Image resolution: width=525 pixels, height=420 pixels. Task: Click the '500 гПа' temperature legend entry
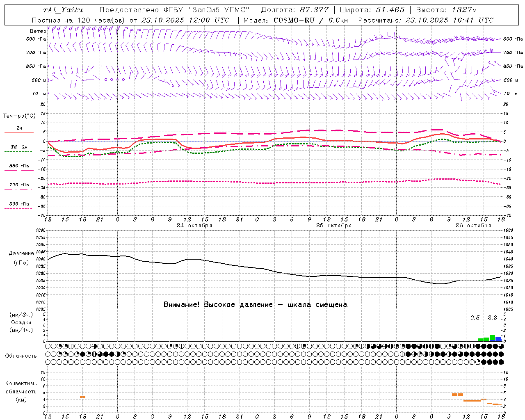(x=19, y=204)
